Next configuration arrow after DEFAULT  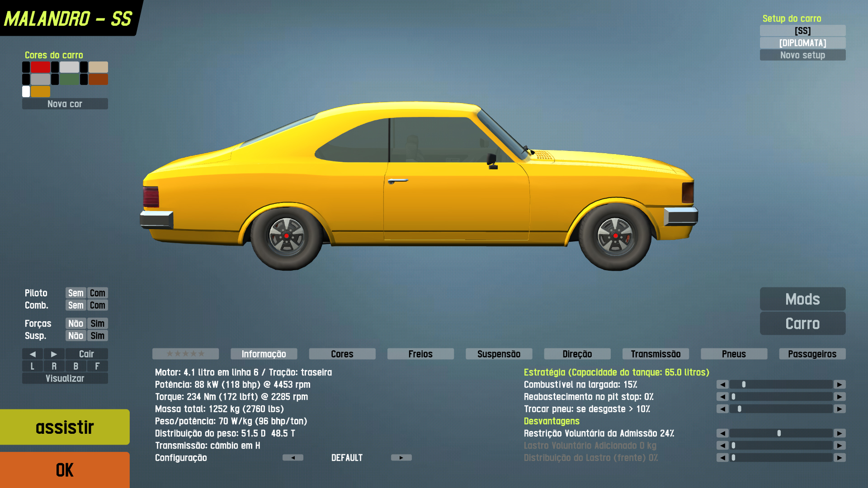(x=401, y=458)
